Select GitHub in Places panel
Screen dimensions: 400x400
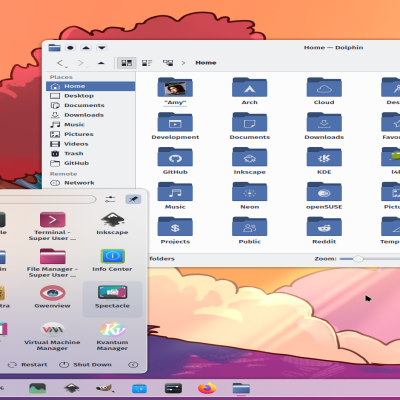pos(90,163)
